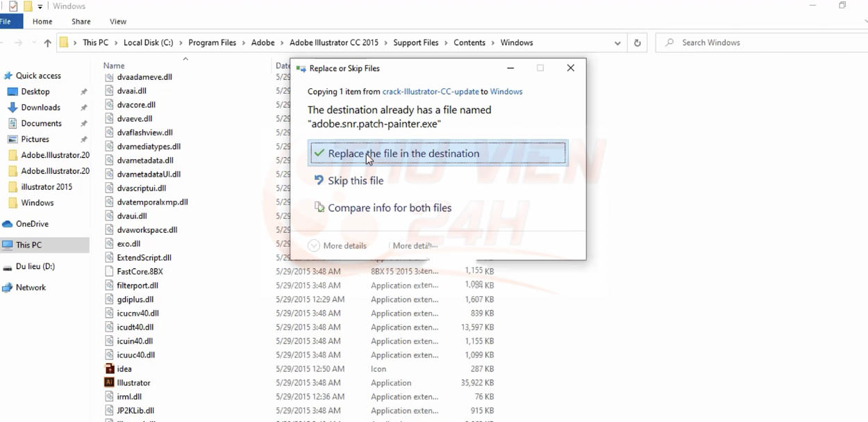
Task: Select the icudt40.dll file icon
Action: pyautogui.click(x=109, y=327)
